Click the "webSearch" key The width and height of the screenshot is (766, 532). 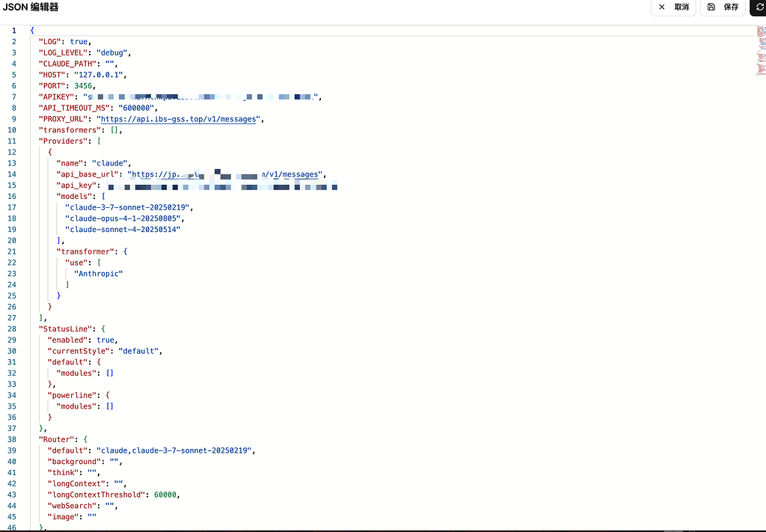[72, 506]
